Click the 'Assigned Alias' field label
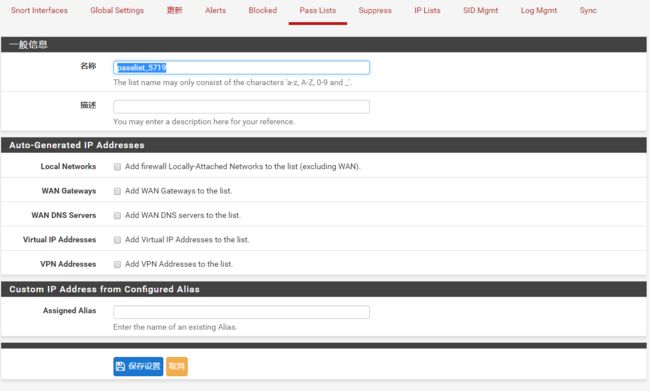This screenshot has width=650, height=391. tap(69, 311)
